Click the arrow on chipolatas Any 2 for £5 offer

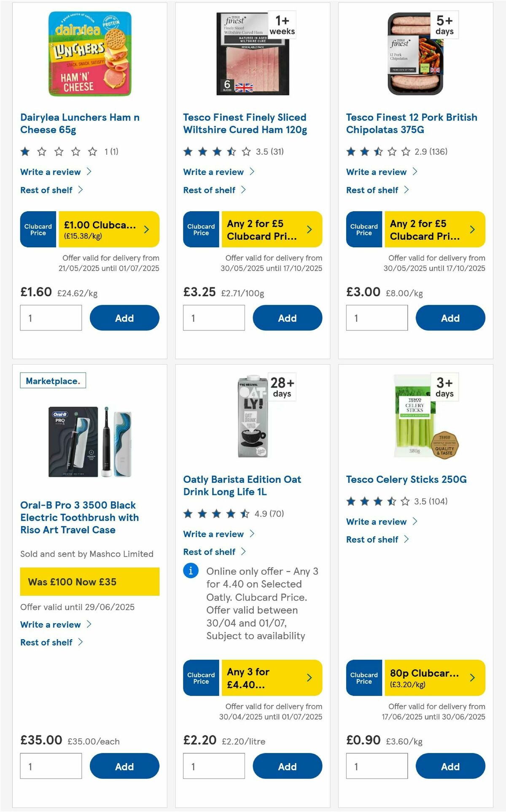[471, 229]
